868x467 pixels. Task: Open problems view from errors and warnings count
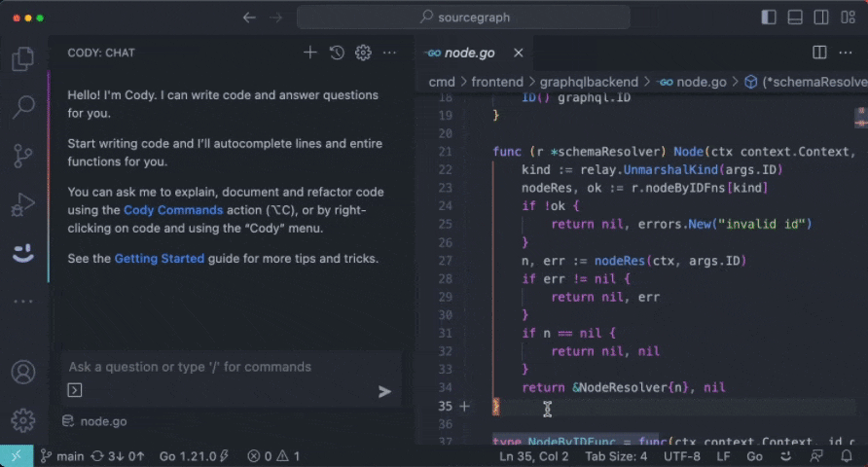coord(273,456)
